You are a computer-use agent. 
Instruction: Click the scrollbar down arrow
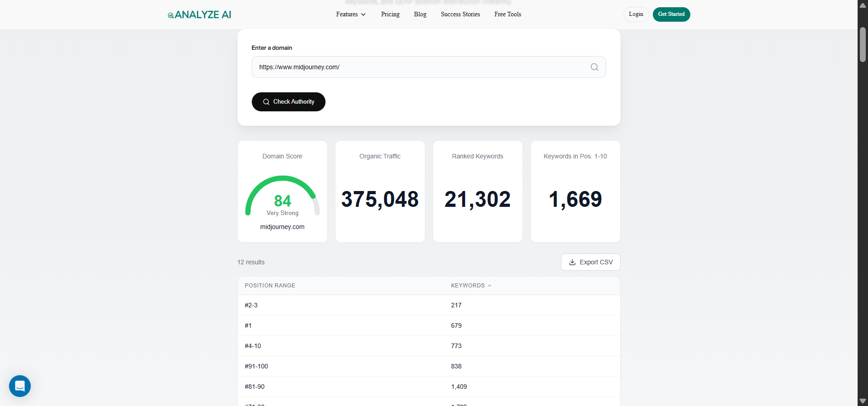(x=863, y=401)
